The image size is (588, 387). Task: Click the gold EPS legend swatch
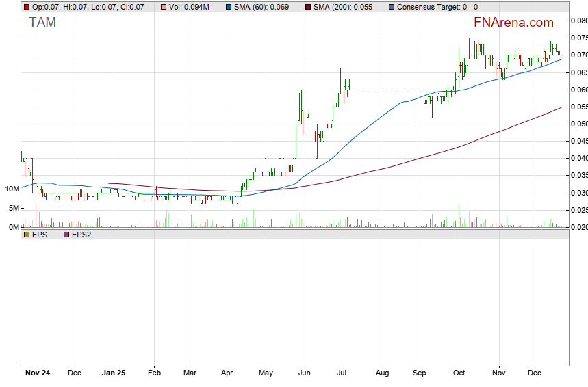click(27, 234)
